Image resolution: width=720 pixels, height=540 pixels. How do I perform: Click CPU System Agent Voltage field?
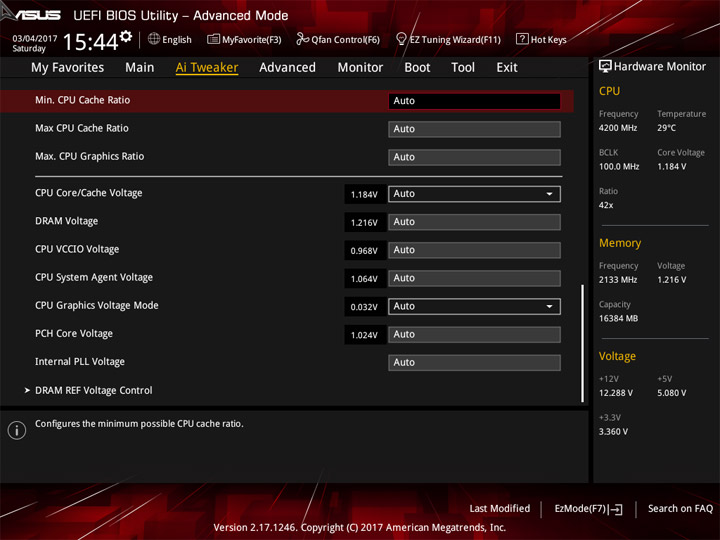coord(474,278)
